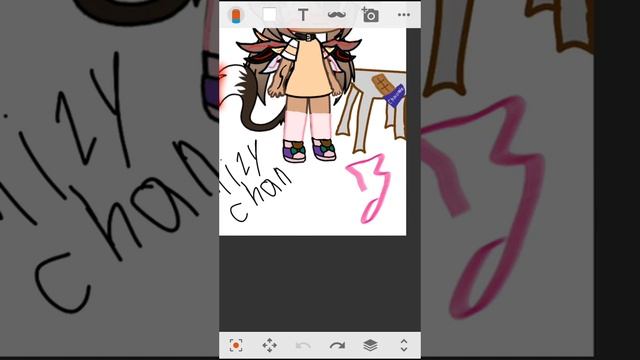
Task: Open the white color swatch
Action: (x=269, y=15)
